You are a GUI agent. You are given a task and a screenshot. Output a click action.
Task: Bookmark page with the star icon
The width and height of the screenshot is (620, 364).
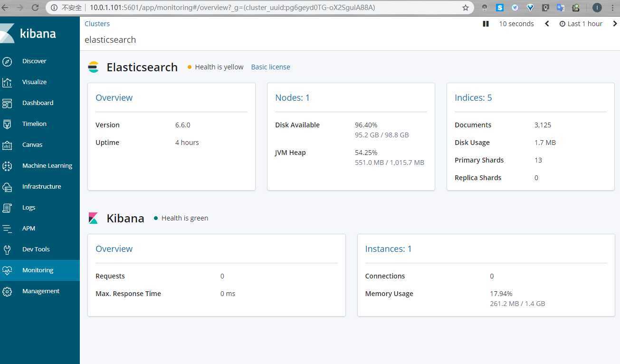465,8
